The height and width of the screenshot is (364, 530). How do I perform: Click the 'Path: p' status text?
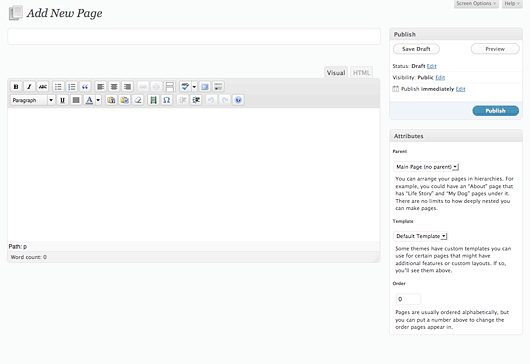(18, 247)
